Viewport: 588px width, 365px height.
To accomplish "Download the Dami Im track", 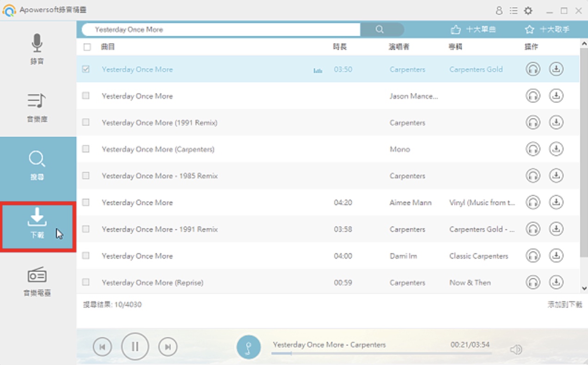I will pos(556,256).
